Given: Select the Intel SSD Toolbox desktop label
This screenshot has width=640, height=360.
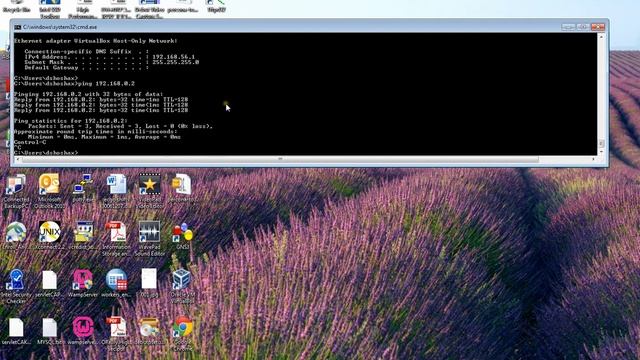Looking at the screenshot, I should coord(50,13).
